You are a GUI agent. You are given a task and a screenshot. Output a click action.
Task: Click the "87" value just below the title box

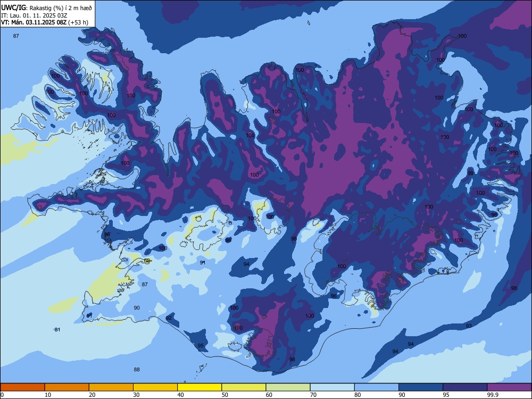pyautogui.click(x=16, y=36)
